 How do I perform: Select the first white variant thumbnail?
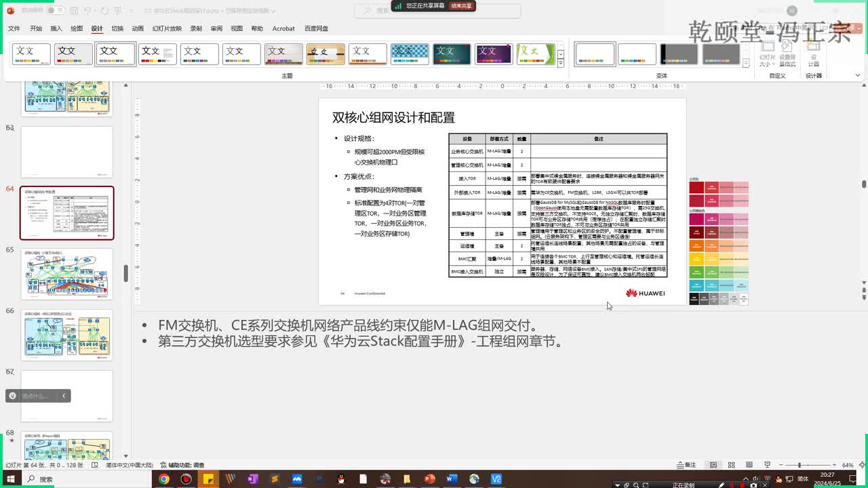(595, 54)
